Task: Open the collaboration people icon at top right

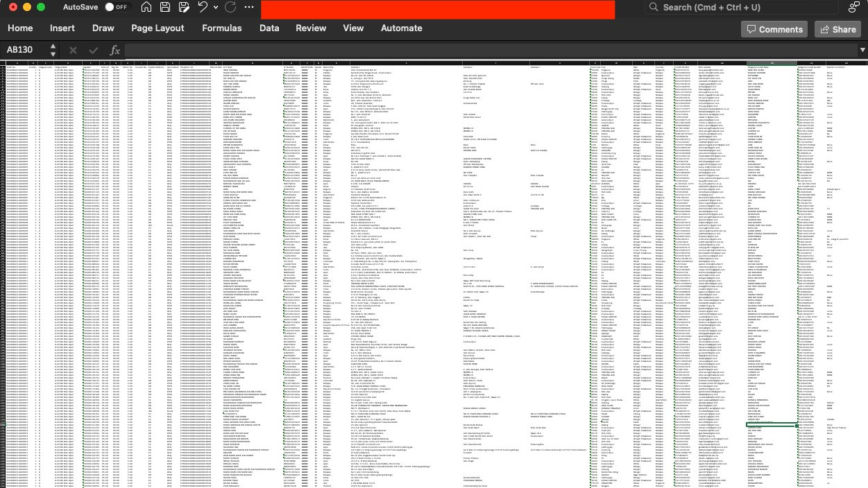Action: tap(853, 7)
